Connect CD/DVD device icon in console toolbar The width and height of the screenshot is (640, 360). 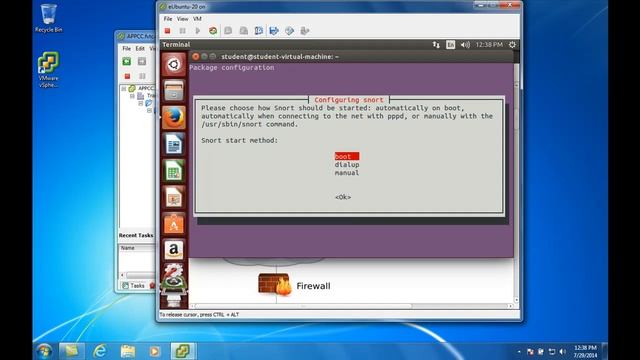click(289, 31)
